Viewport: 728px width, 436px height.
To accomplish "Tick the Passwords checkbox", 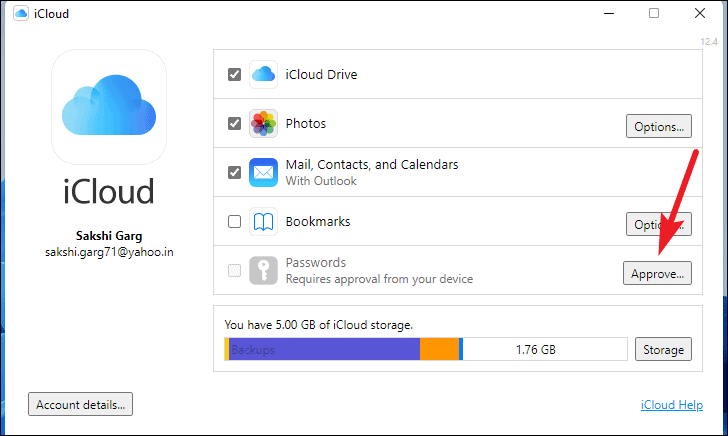I will (234, 270).
